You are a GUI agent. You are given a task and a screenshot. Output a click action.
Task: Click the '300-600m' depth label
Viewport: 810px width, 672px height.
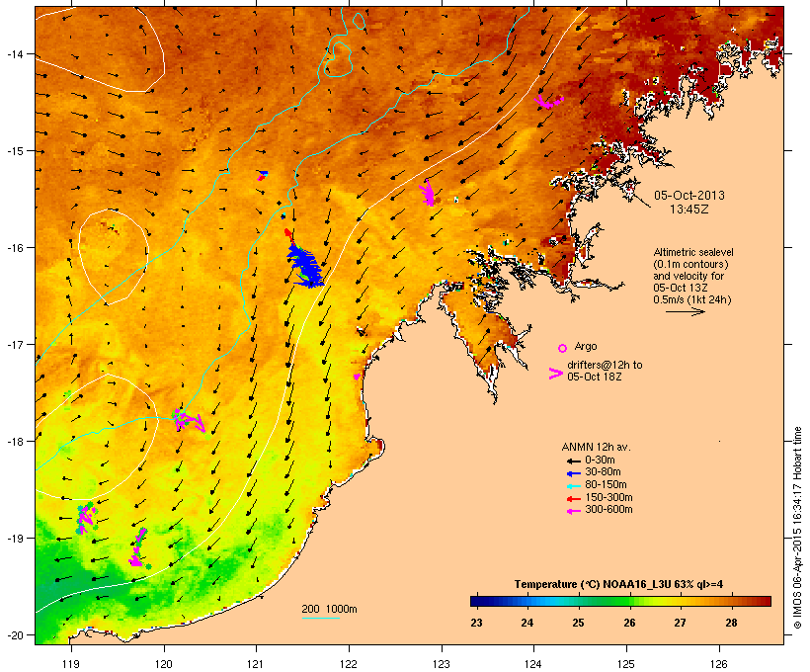[x=608, y=510]
